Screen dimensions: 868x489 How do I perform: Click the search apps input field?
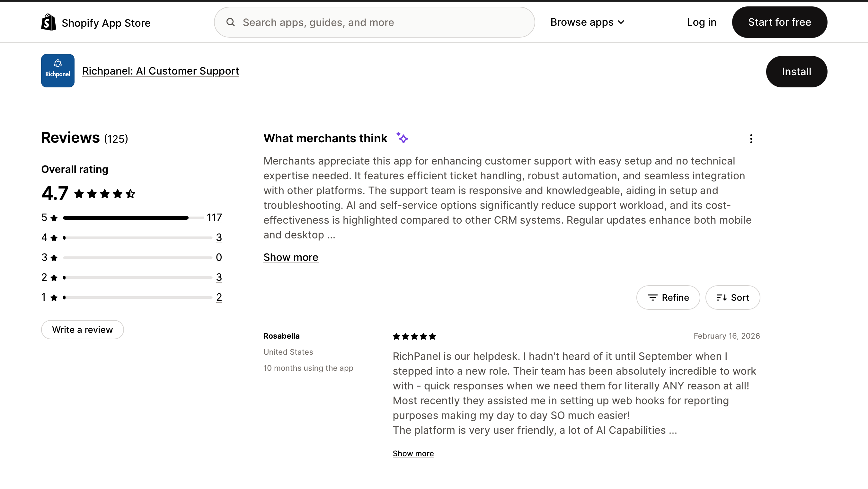pyautogui.click(x=381, y=22)
